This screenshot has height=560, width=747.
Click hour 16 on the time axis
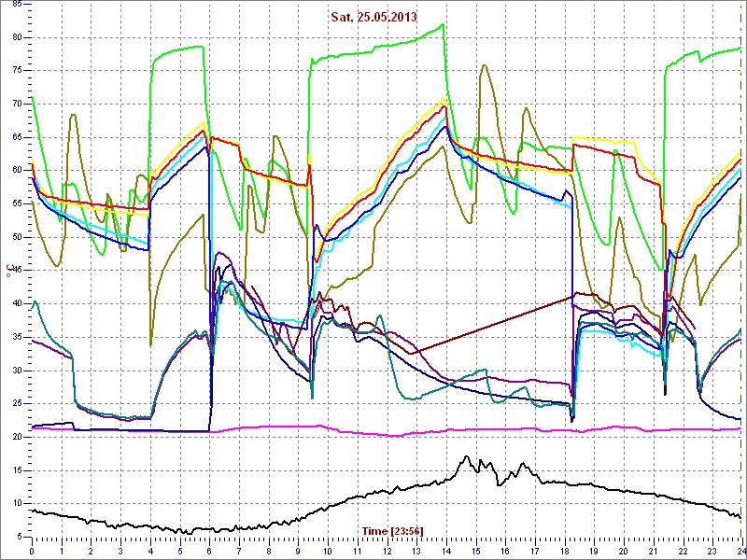[x=504, y=551]
